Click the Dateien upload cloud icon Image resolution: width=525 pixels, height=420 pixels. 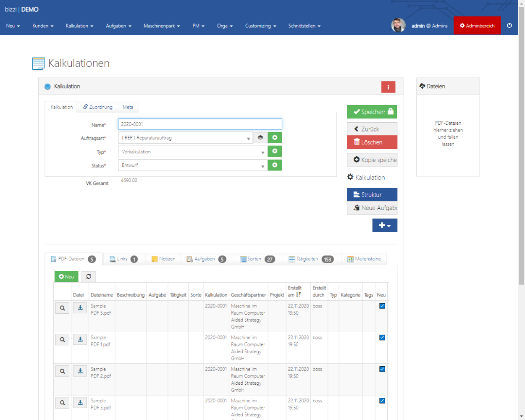point(422,86)
